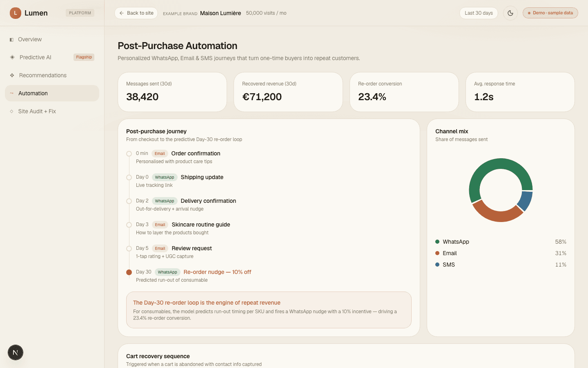
Task: Click the Demo sample data dot
Action: (529, 13)
